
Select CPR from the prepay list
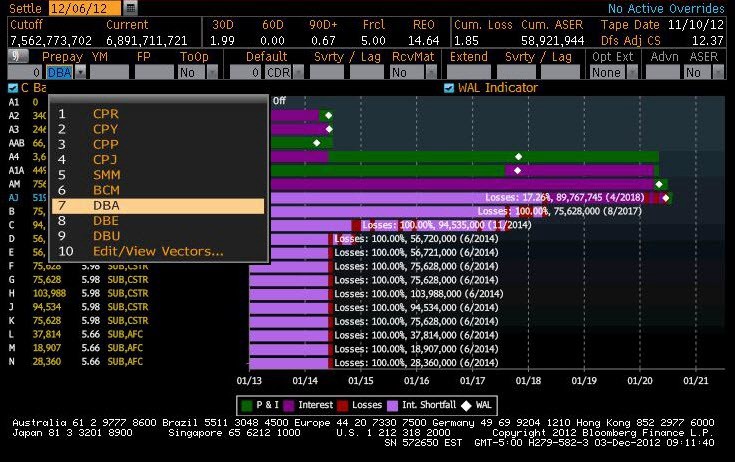[x=106, y=114]
